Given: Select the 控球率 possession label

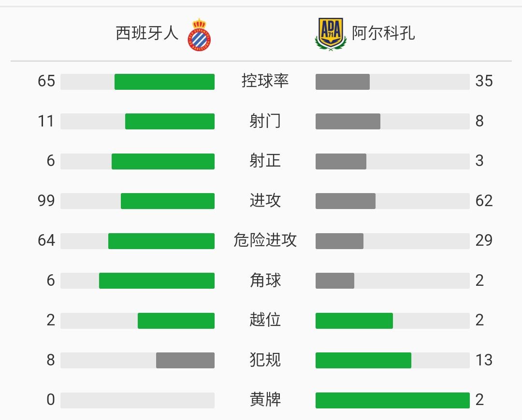Looking at the screenshot, I should coord(265,81).
